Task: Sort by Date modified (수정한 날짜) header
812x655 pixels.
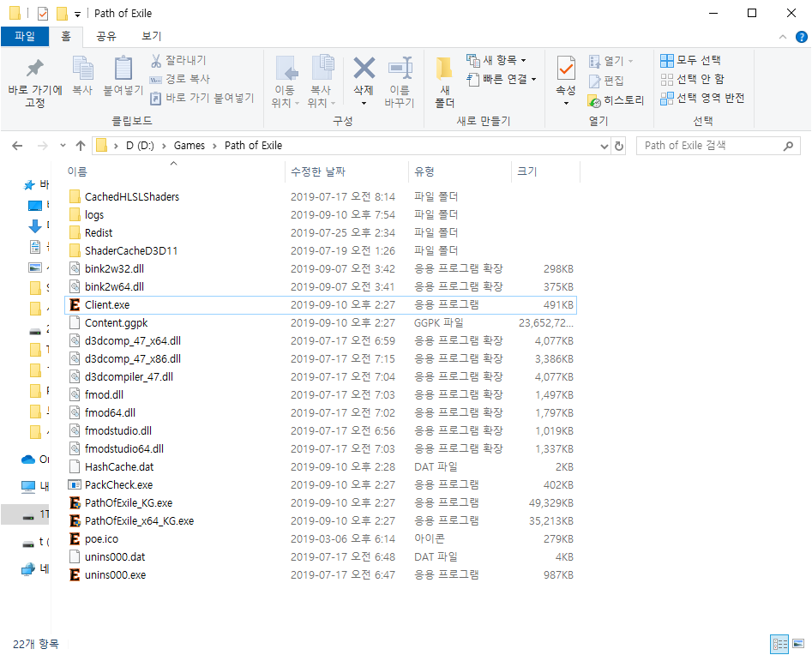Action: (347, 172)
